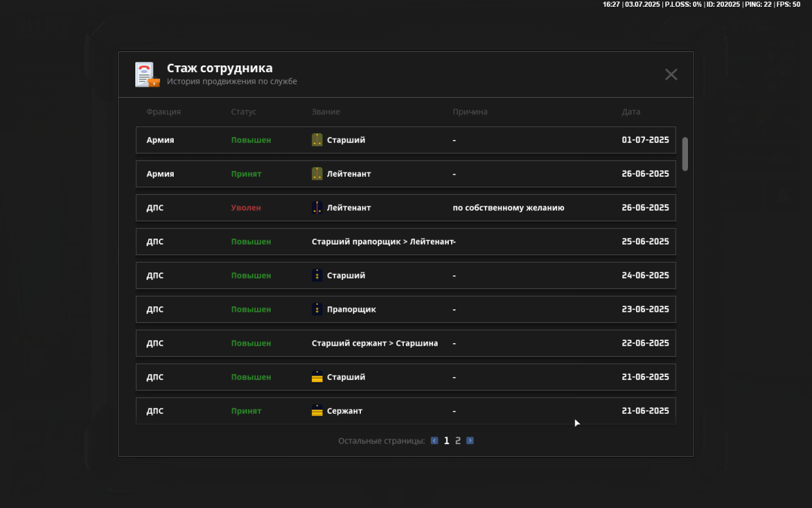Click the vertical scrollbar thumb

685,154
